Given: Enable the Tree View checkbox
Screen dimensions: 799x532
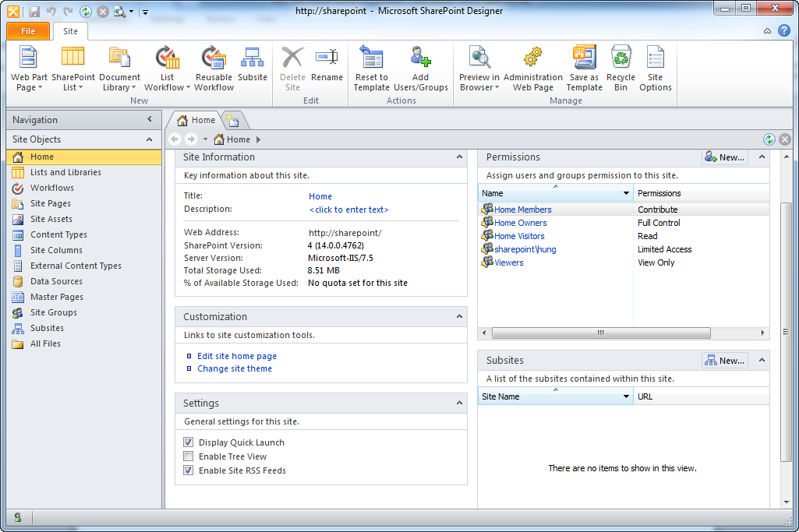Looking at the screenshot, I should pos(189,456).
